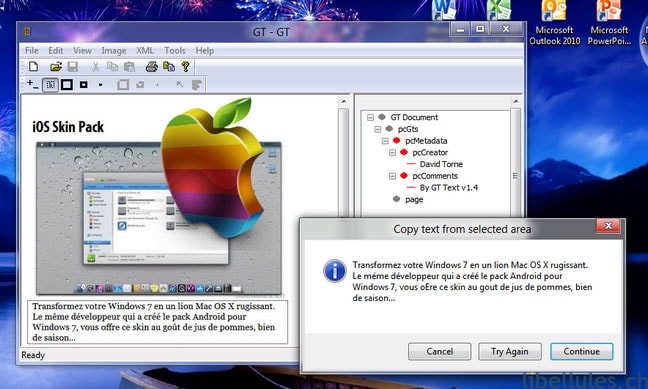Click the grayed arrow pointer icon
Image resolution: width=648 pixels, height=389 pixels.
(x=180, y=85)
